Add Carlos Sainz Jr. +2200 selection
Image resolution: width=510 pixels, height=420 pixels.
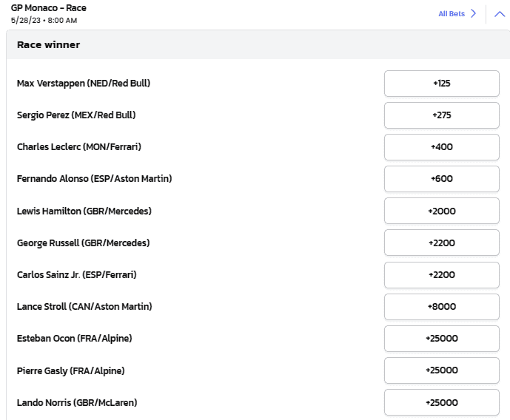[x=441, y=274]
